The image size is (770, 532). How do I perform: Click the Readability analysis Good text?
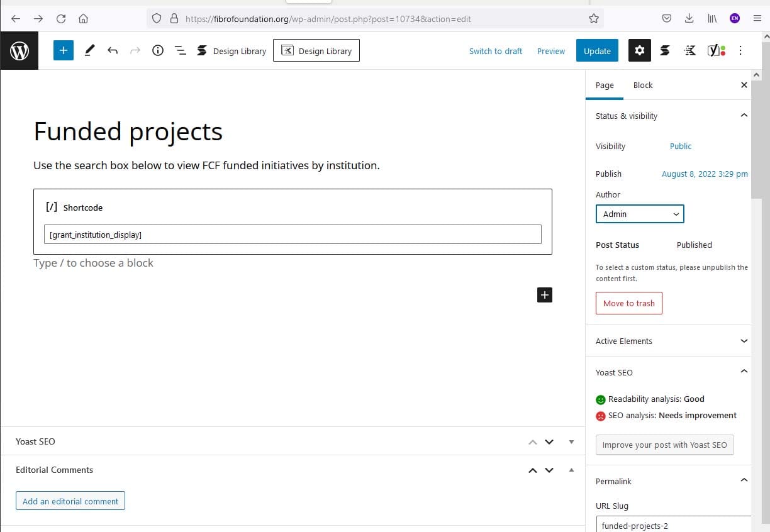[656, 399]
